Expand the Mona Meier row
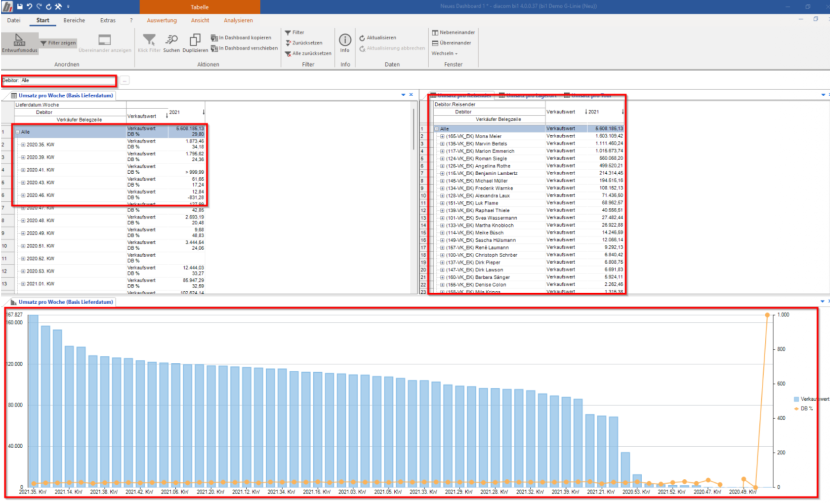Screen dimensions: 830x504 pos(442,136)
